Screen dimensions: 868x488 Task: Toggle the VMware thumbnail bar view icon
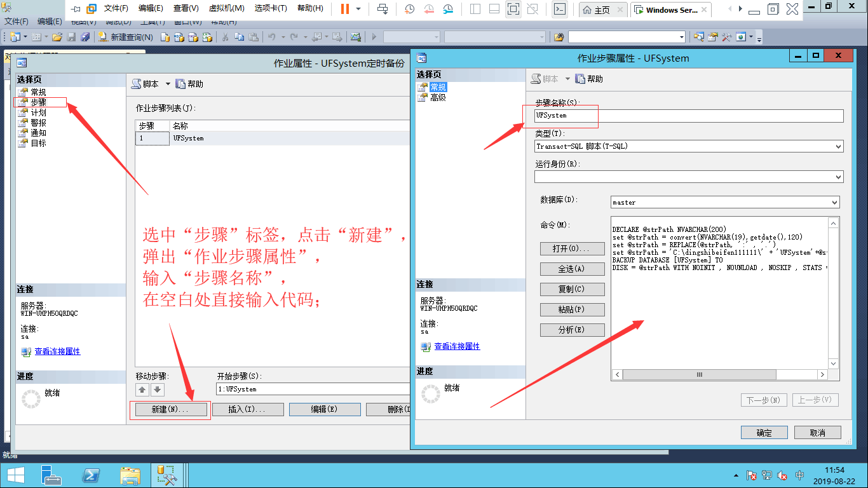click(x=494, y=9)
